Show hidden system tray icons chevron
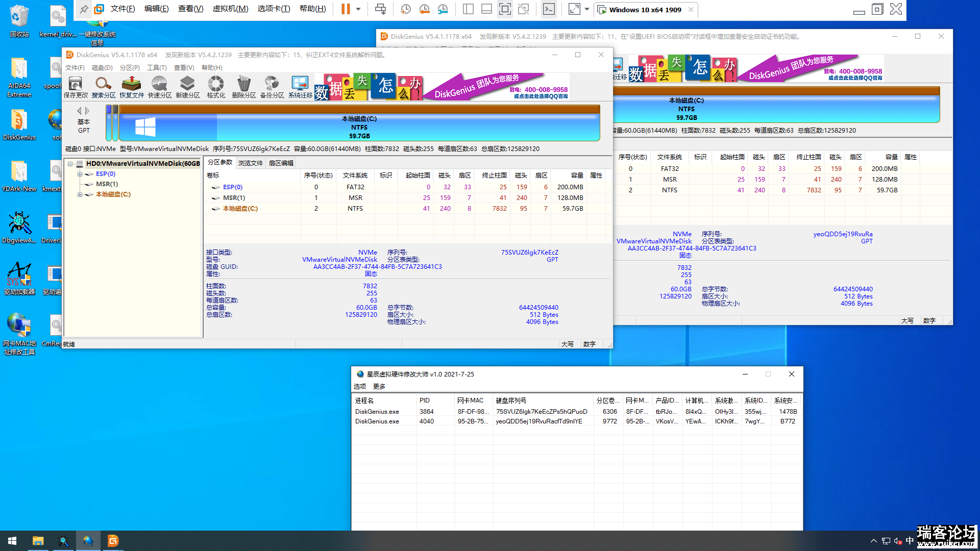 pos(873,541)
